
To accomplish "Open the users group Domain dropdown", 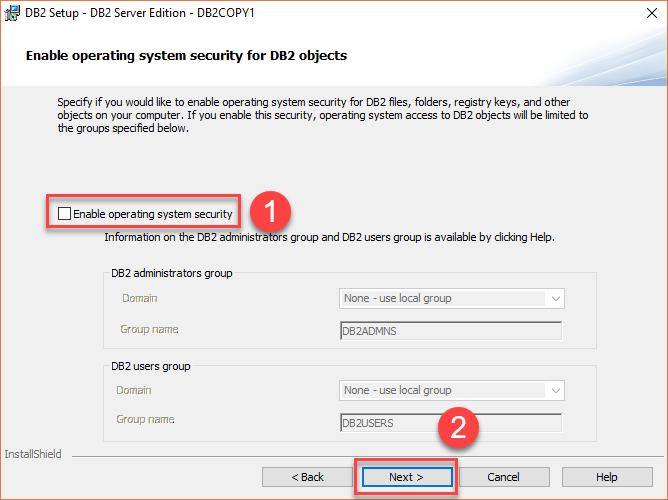I will coord(452,390).
